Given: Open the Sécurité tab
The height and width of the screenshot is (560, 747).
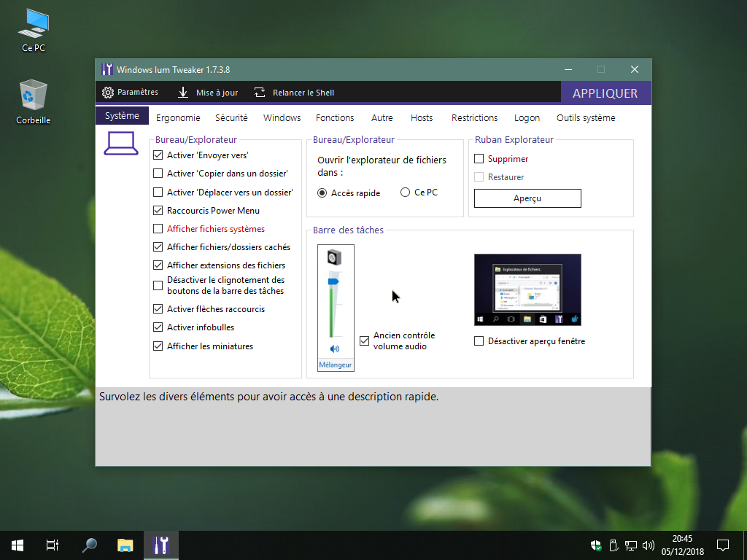Looking at the screenshot, I should pyautogui.click(x=231, y=117).
